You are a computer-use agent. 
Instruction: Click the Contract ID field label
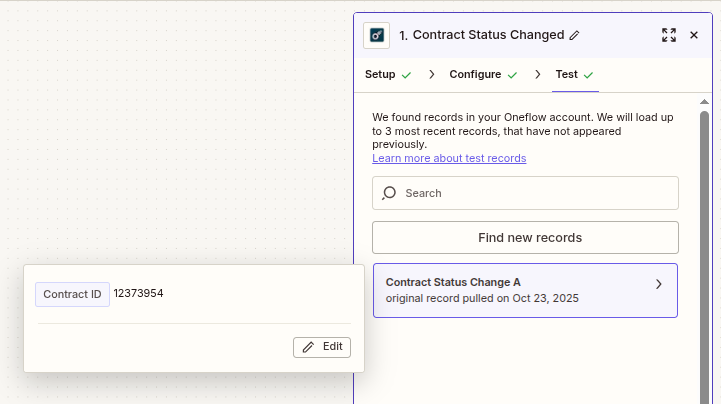click(72, 294)
